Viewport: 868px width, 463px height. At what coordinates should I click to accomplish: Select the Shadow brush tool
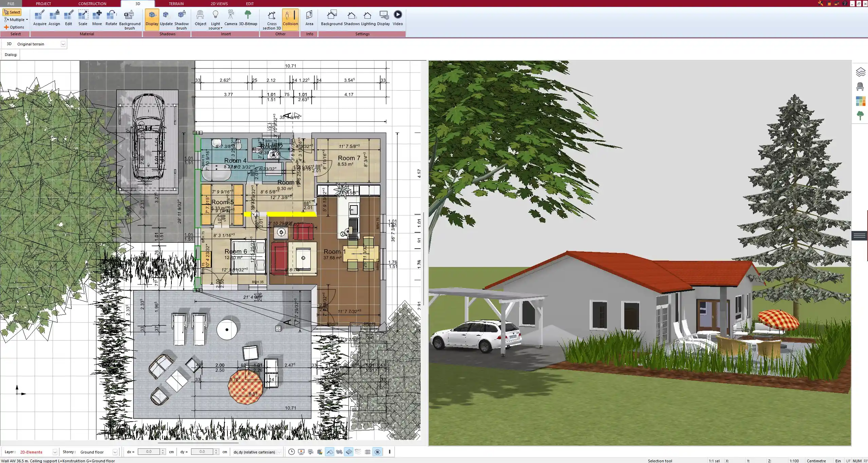click(182, 20)
